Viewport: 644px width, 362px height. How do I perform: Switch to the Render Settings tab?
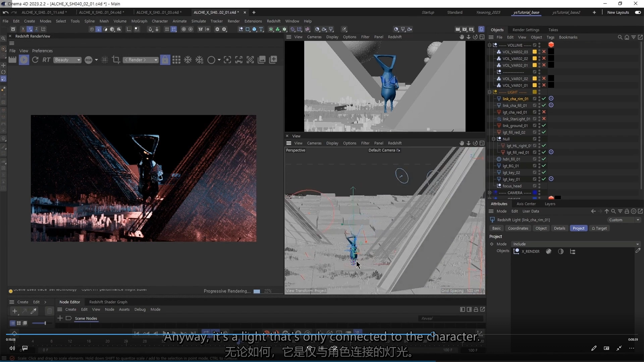(526, 30)
